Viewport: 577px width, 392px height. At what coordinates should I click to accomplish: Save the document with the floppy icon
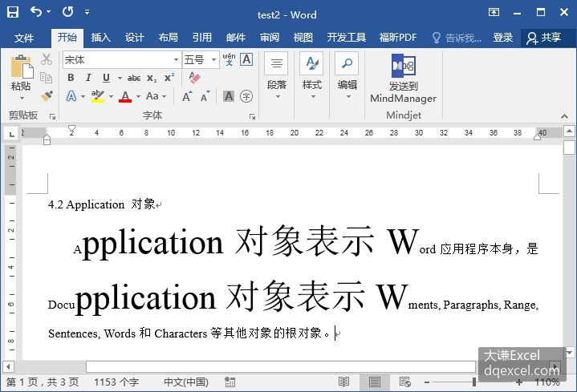point(13,12)
